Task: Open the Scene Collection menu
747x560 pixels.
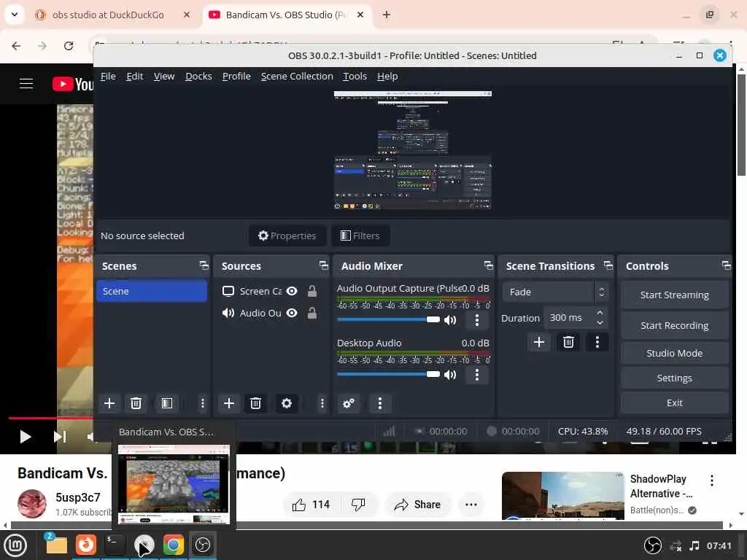Action: coord(297,76)
